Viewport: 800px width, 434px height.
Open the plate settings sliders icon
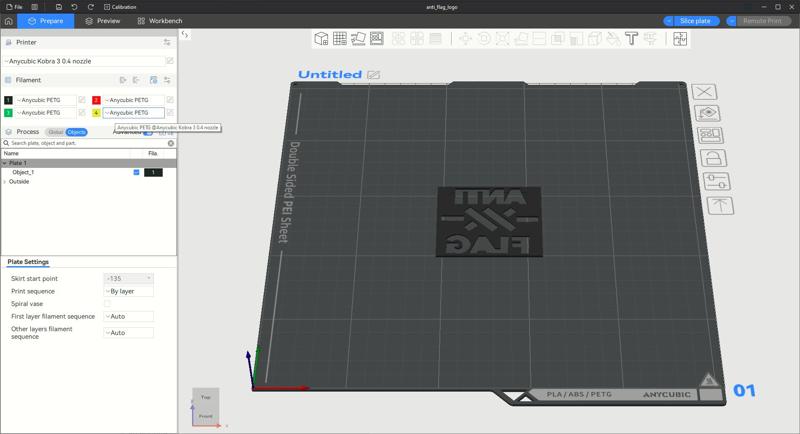click(x=716, y=182)
